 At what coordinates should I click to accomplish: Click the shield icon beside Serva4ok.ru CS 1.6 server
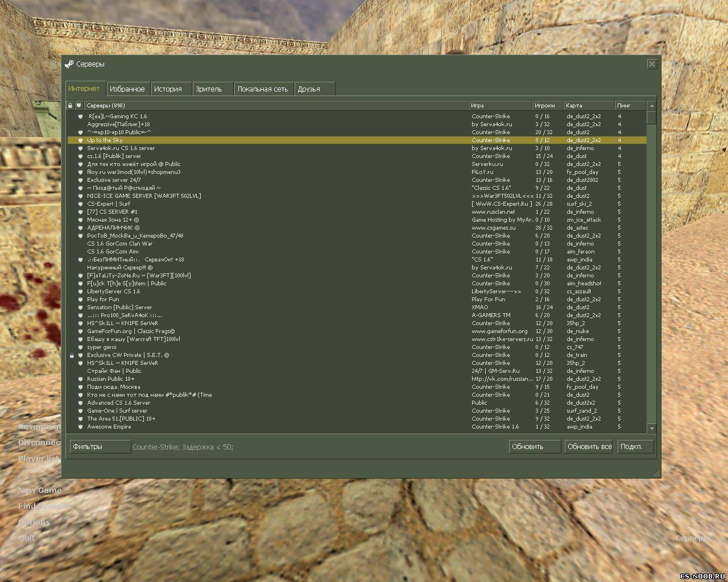click(x=80, y=148)
